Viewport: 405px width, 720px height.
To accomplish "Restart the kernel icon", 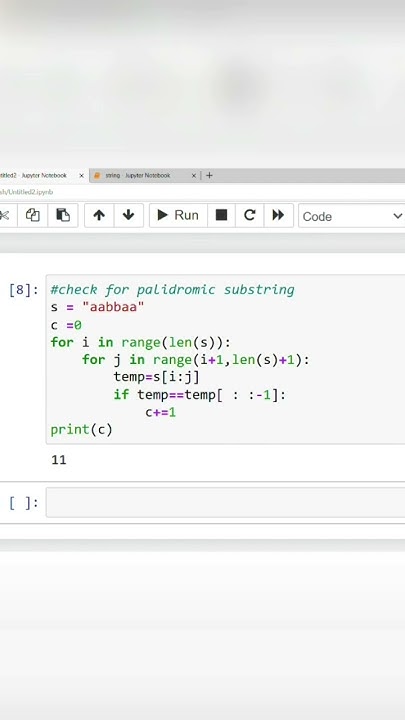I will click(x=249, y=215).
